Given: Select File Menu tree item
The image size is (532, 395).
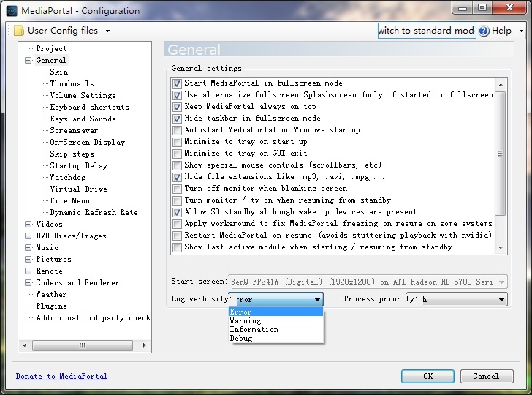Looking at the screenshot, I should pos(70,200).
